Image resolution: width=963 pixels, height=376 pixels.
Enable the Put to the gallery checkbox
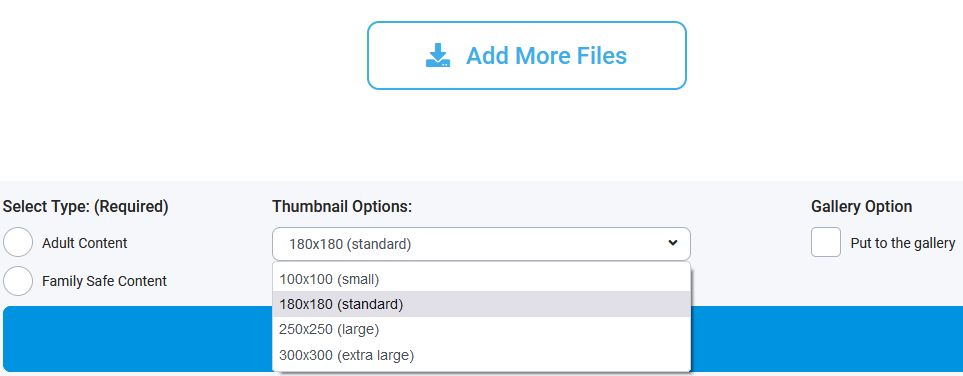(825, 242)
